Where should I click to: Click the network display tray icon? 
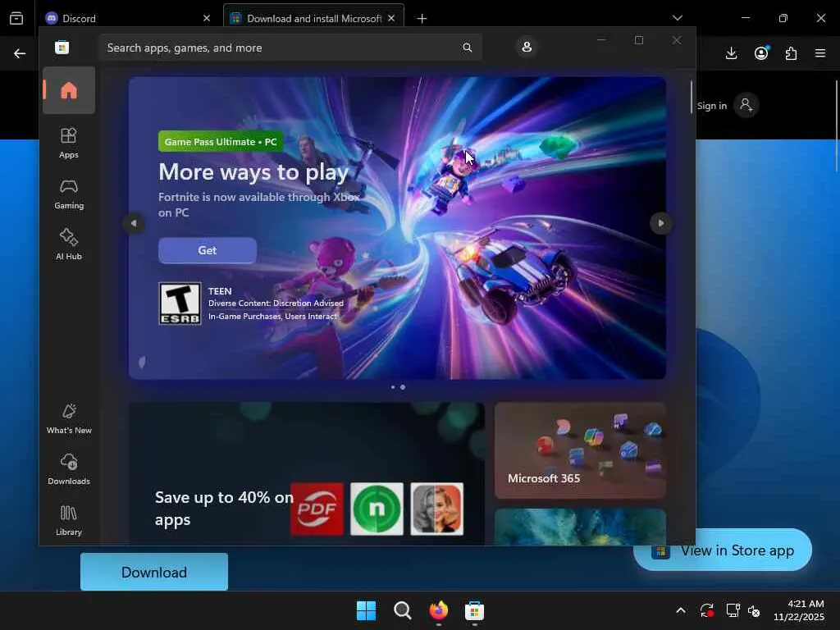click(733, 610)
